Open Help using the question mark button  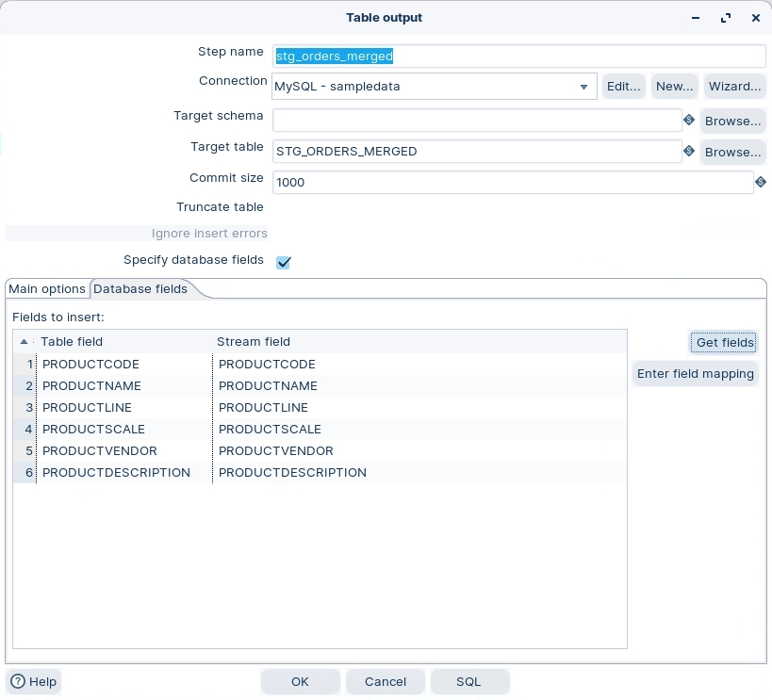(34, 681)
